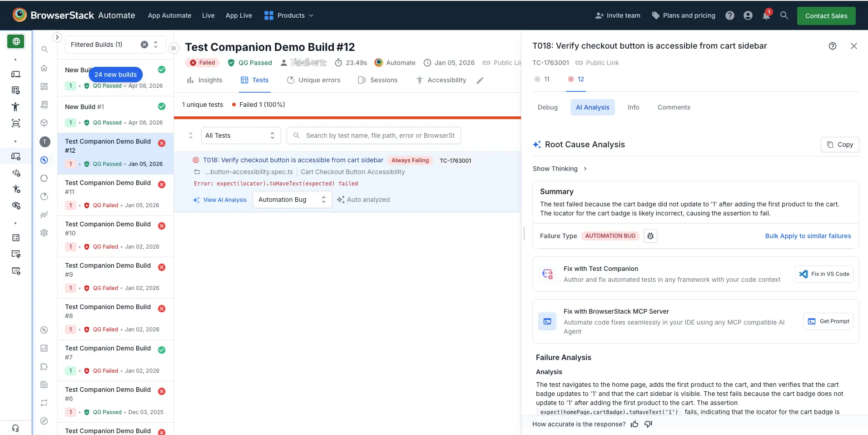
Task: Click the Contact Sales button
Action: point(826,16)
